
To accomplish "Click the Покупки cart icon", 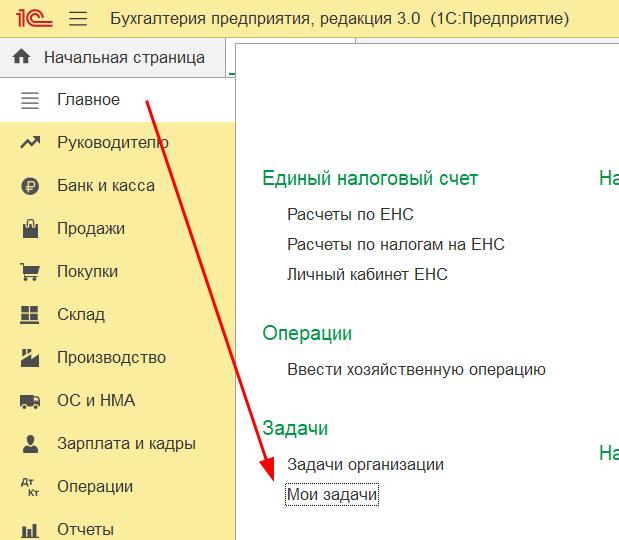I will click(x=30, y=272).
